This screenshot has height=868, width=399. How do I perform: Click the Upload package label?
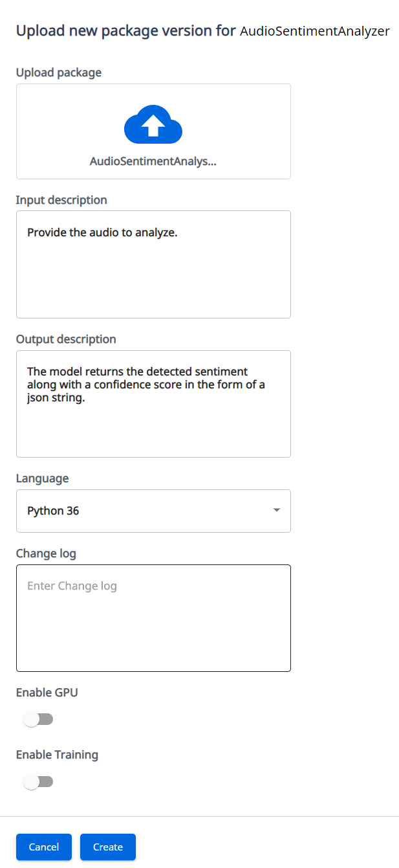coord(59,72)
